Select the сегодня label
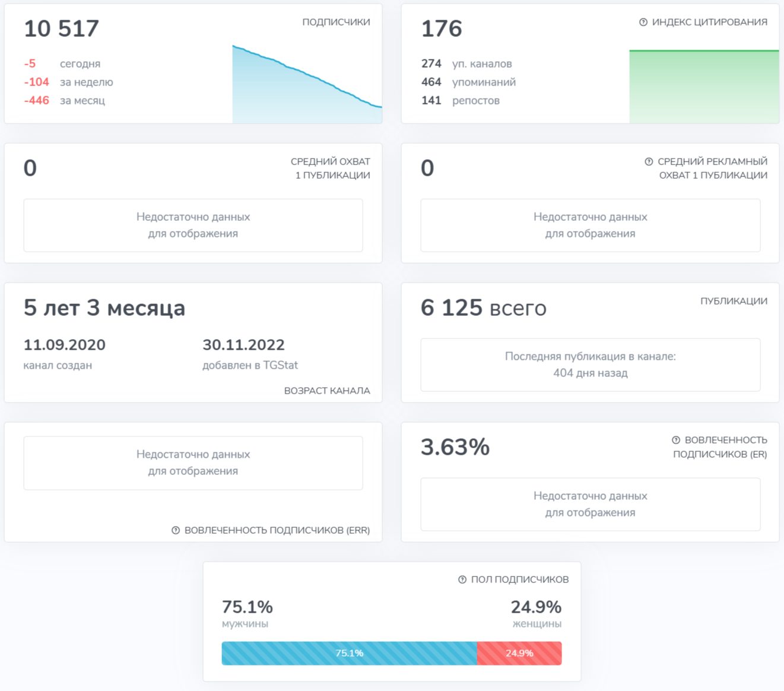Image resolution: width=784 pixels, height=691 pixels. (x=80, y=64)
